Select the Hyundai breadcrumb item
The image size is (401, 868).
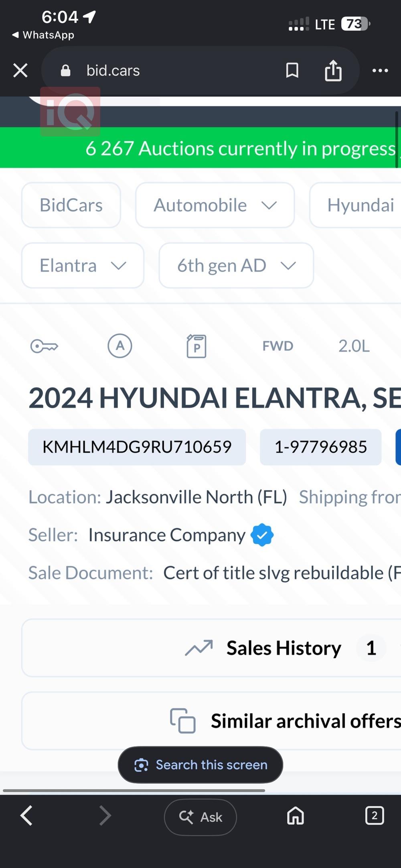pyautogui.click(x=355, y=205)
